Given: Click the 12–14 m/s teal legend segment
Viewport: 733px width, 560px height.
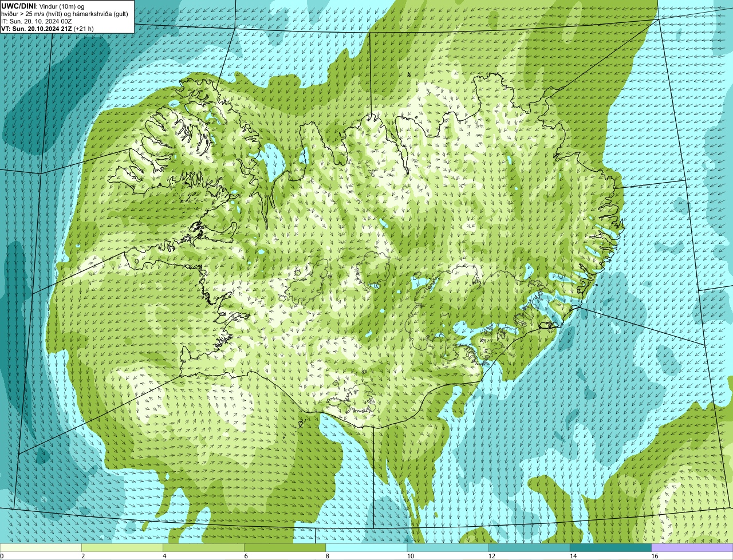Looking at the screenshot, I should (529, 547).
